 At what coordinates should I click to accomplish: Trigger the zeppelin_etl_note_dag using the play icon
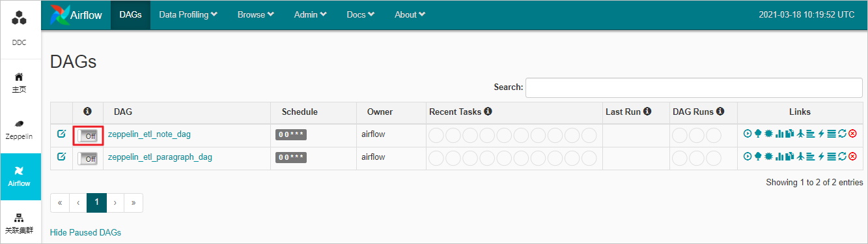pyautogui.click(x=748, y=133)
